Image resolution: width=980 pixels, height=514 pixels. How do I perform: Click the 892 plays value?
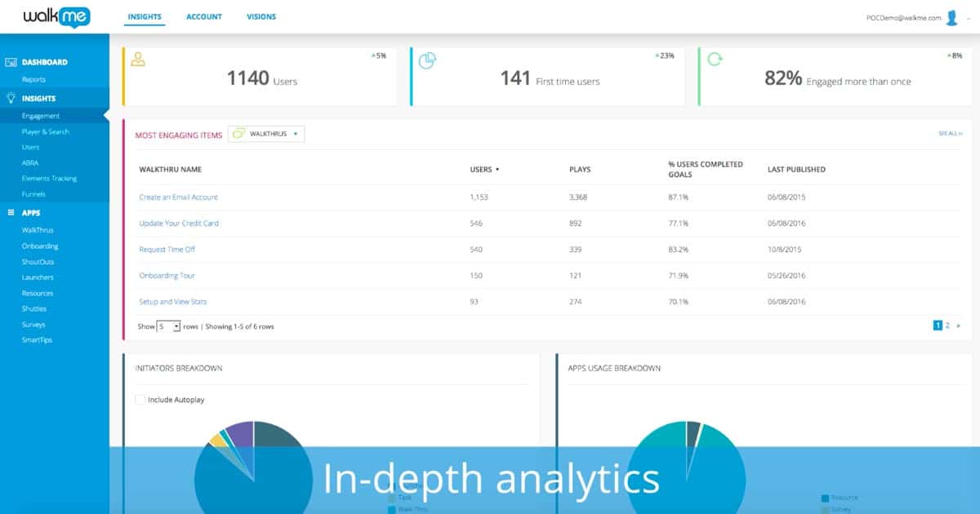click(x=576, y=224)
